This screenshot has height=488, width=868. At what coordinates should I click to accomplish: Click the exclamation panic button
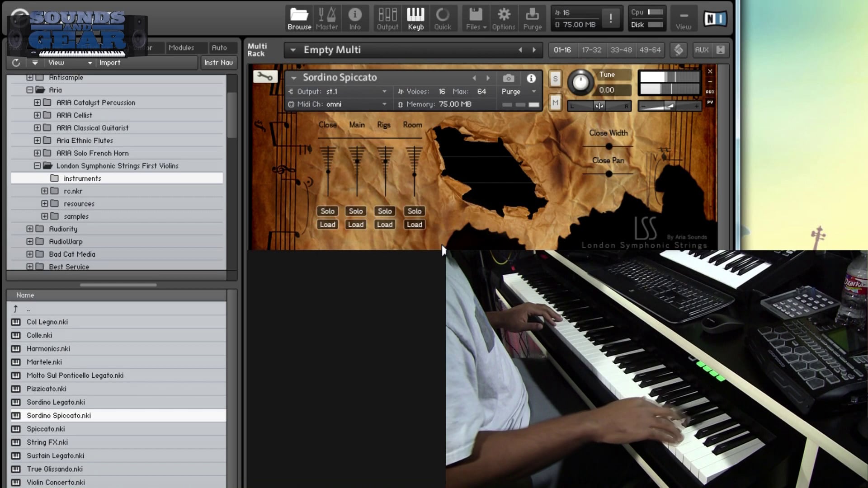(611, 19)
